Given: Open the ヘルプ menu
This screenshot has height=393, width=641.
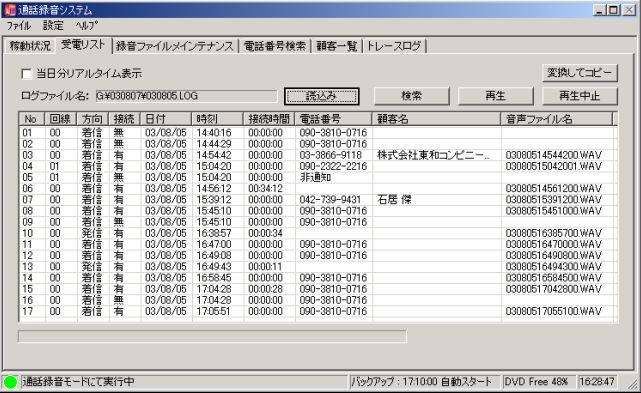Looking at the screenshot, I should tap(86, 25).
